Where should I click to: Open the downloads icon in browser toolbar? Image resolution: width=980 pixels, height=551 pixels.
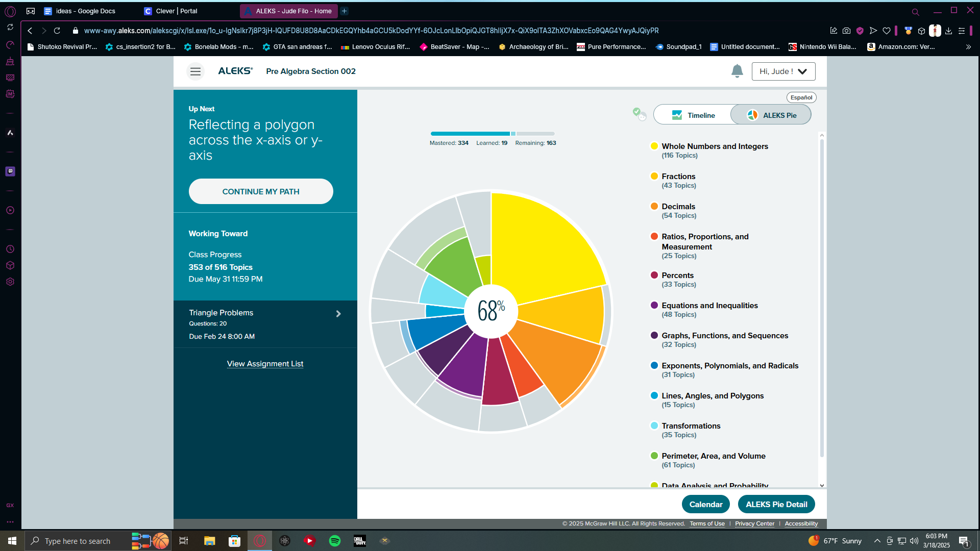(x=948, y=31)
